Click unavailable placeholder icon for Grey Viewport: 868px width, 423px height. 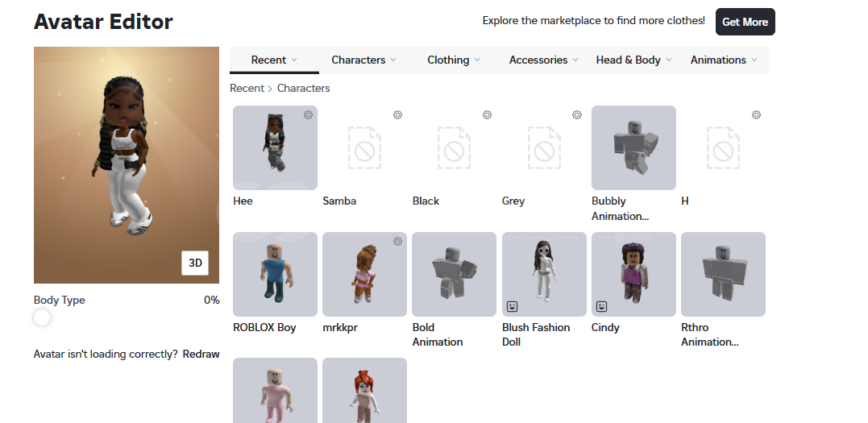click(543, 147)
